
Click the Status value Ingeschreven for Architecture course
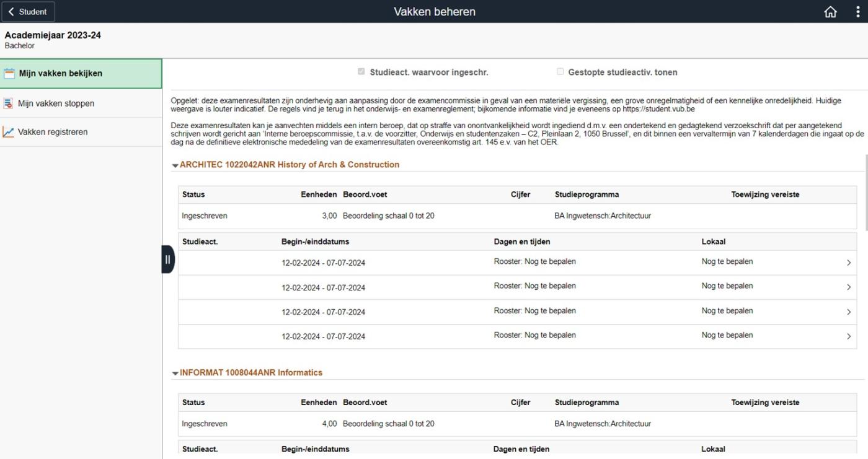(205, 216)
